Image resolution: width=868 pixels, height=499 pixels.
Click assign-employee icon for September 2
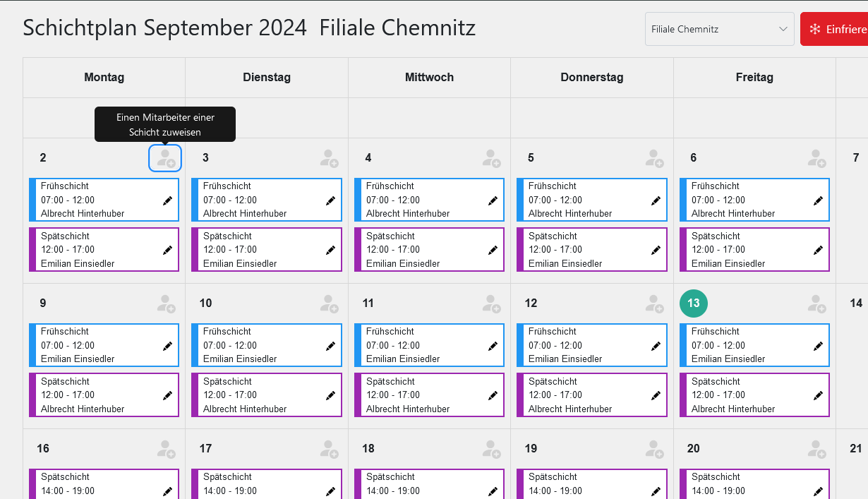point(165,158)
